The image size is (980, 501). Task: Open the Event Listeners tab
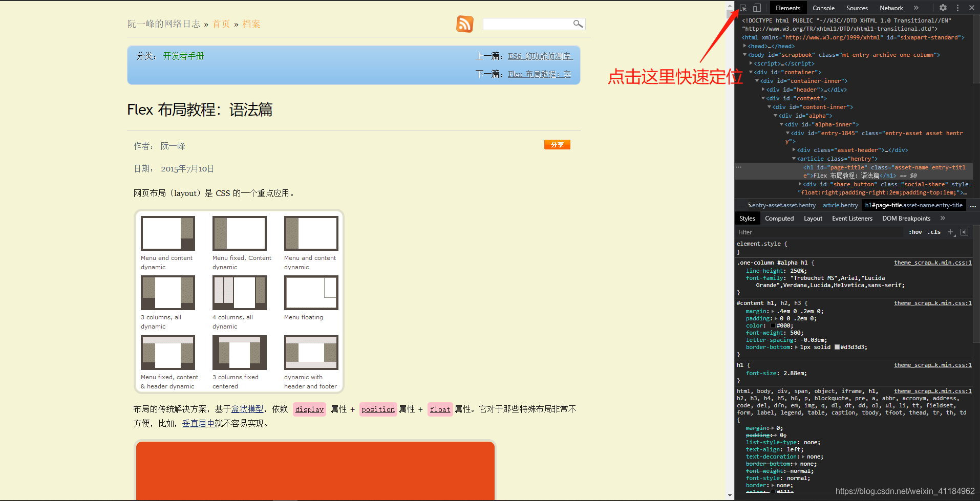pos(852,219)
